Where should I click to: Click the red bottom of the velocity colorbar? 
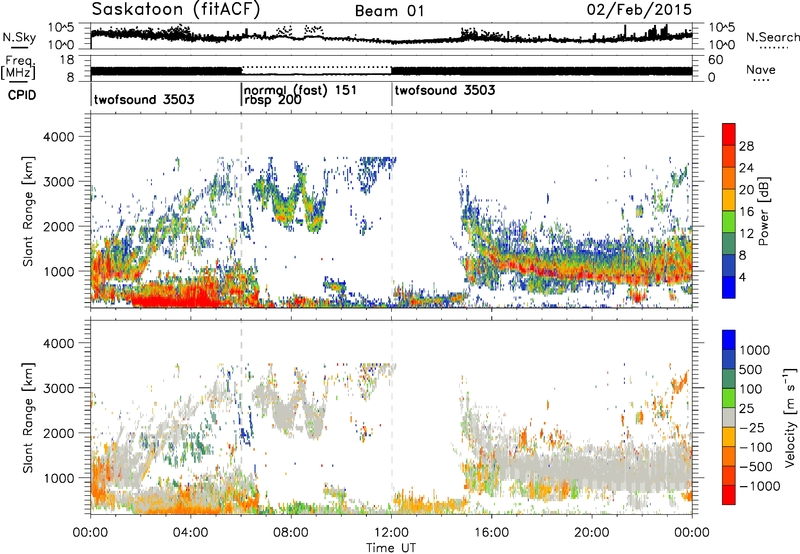click(729, 495)
